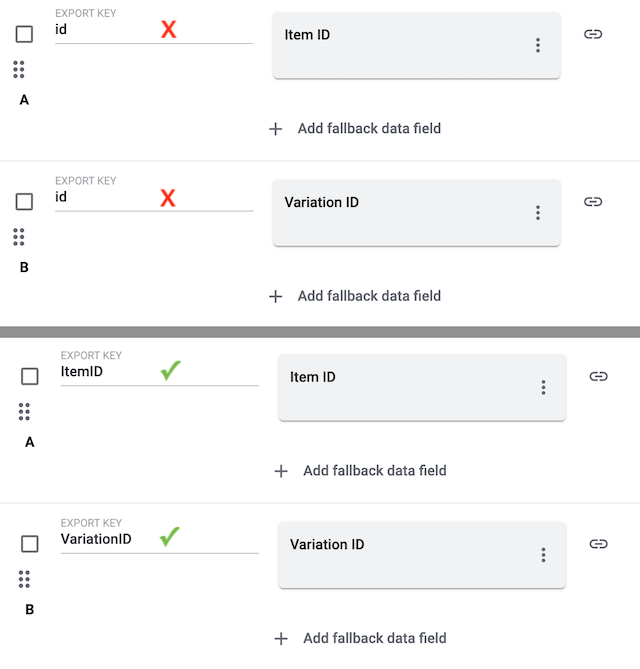Open the three-dot menu on the topmost Item ID card
640x669 pixels.
[x=538, y=45]
